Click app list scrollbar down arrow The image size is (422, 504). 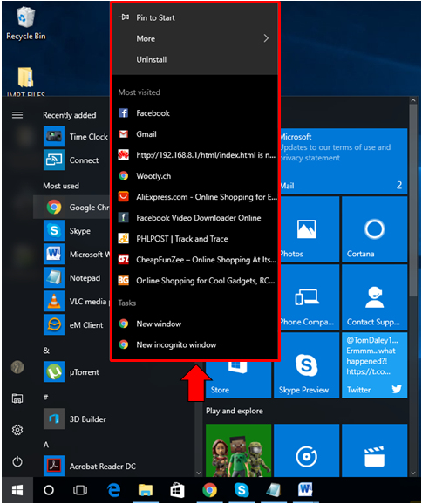click(x=198, y=473)
